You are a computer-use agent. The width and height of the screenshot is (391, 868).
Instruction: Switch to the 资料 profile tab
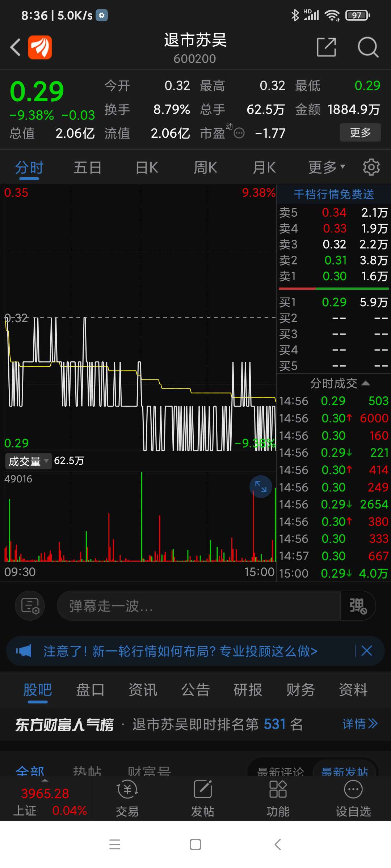353,690
